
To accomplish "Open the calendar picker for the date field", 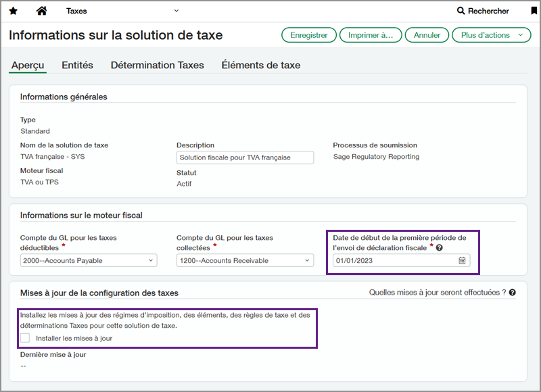I will 462,260.
